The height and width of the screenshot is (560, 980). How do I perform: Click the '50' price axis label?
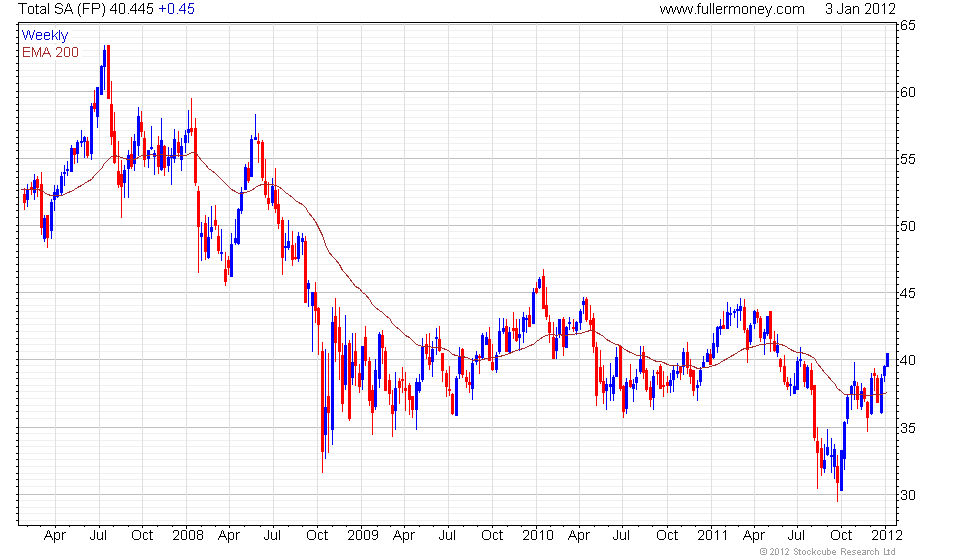pyautogui.click(x=908, y=226)
